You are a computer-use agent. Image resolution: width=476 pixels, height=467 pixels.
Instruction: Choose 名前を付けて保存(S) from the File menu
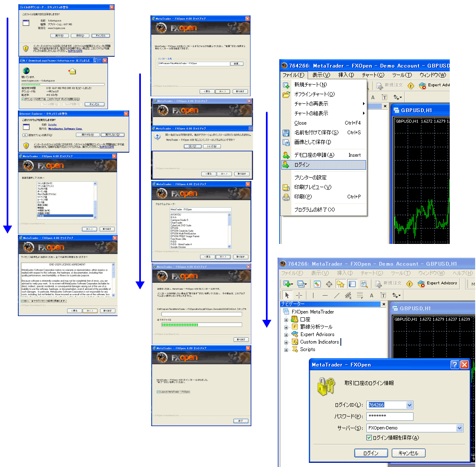coord(323,133)
